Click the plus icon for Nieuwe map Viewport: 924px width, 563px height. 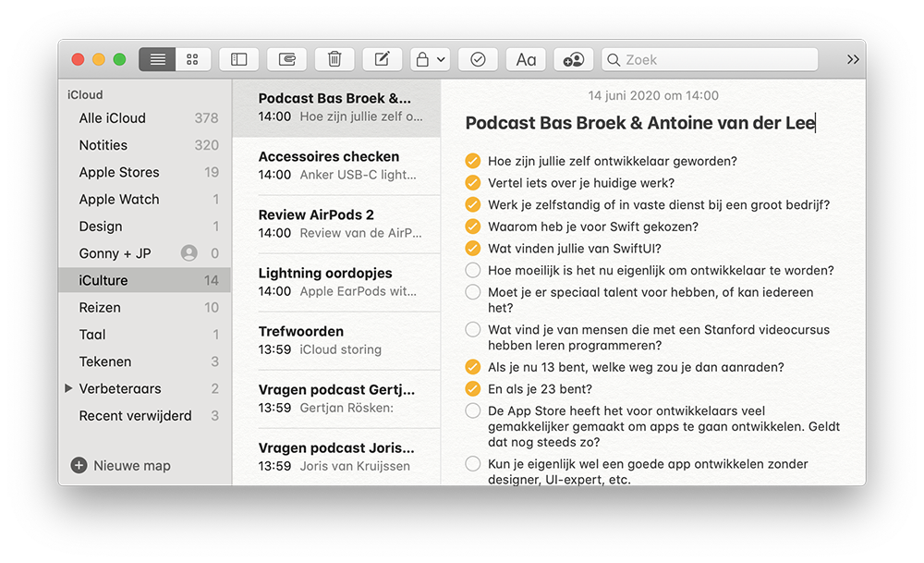(79, 465)
